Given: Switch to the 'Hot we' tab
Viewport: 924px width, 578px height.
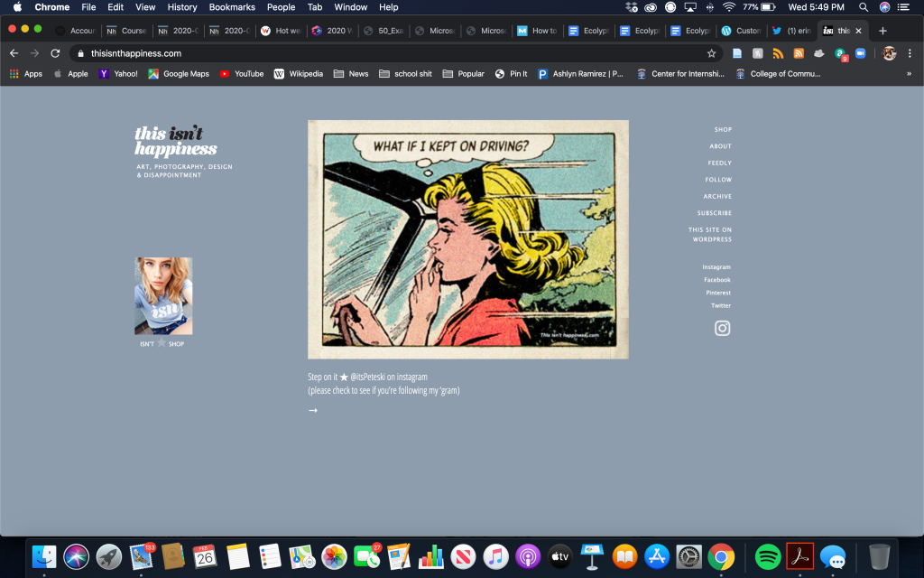Looking at the screenshot, I should click(281, 31).
